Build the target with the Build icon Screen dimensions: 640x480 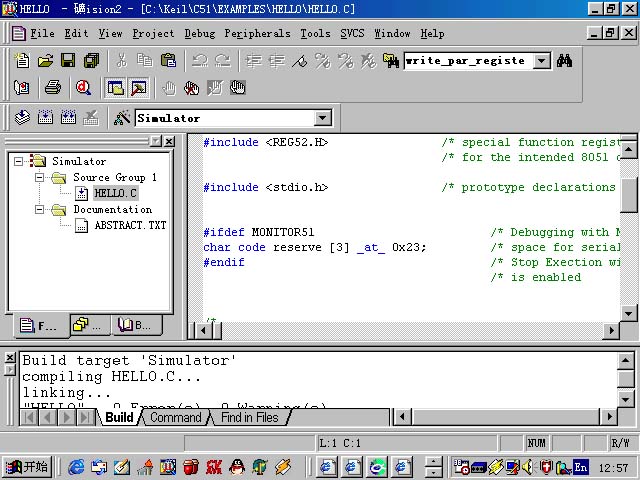[x=45, y=118]
